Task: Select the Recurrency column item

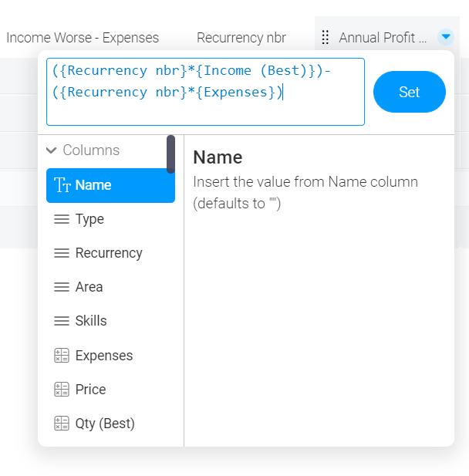Action: [x=110, y=253]
